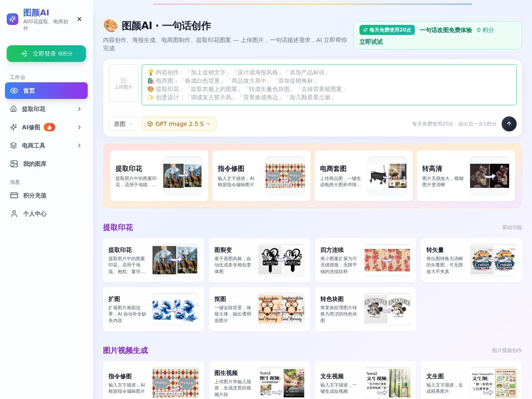Click the 上传图片 upload box
532x399 pixels.
tap(123, 83)
